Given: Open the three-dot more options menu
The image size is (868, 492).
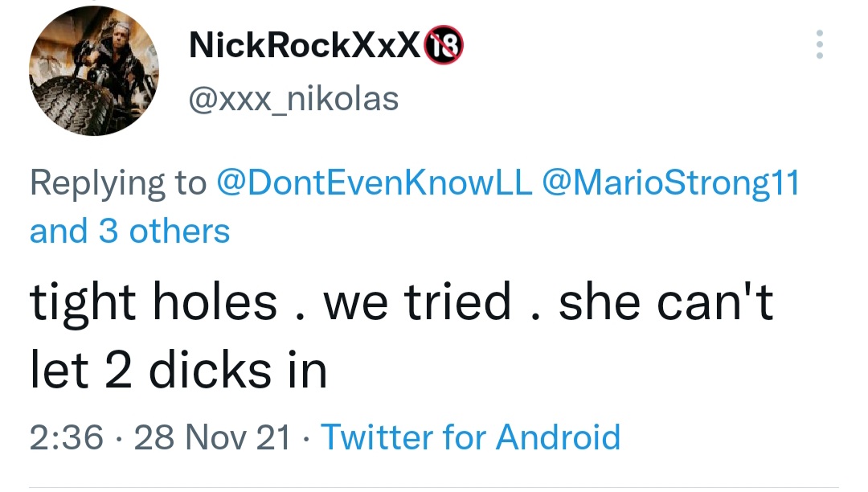Looking at the screenshot, I should (819, 45).
